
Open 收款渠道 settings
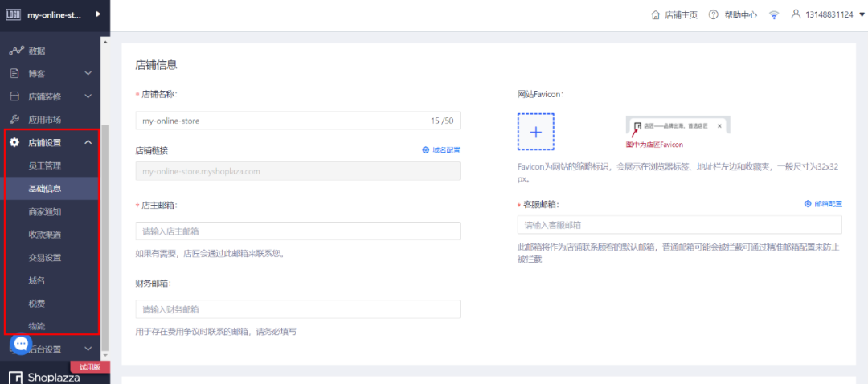coord(45,235)
